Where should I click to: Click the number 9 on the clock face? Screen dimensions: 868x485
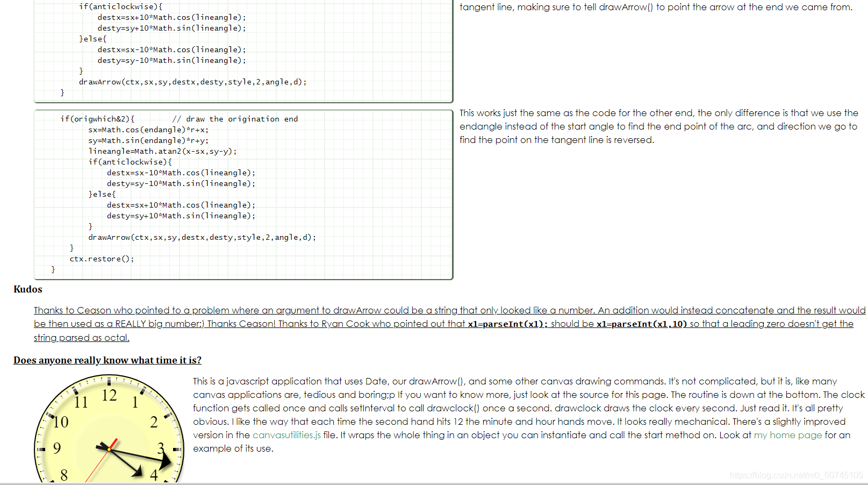[57, 448]
